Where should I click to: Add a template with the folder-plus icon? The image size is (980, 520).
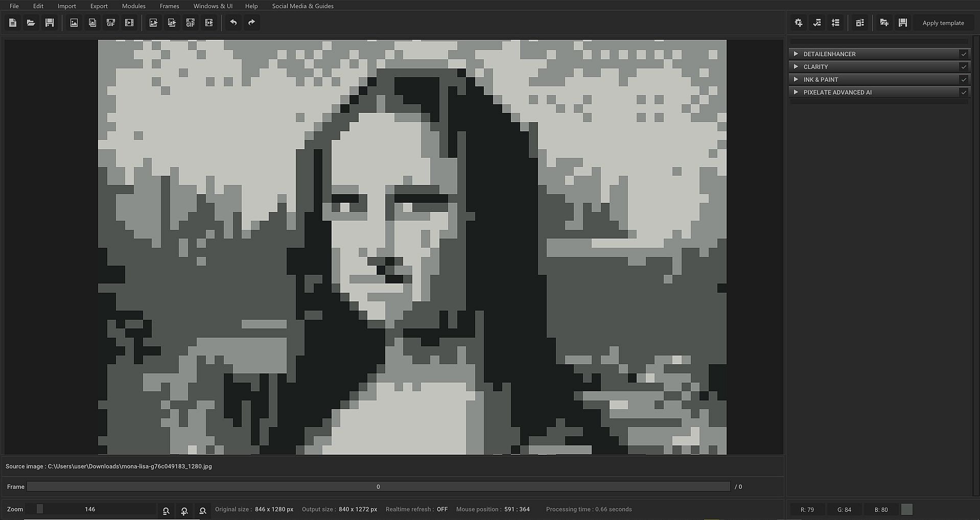click(x=884, y=22)
